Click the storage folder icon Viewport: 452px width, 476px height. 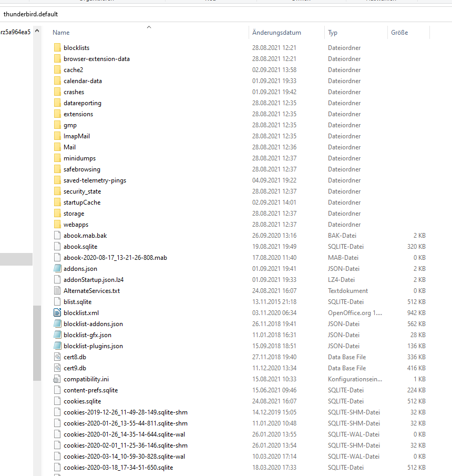click(57, 214)
